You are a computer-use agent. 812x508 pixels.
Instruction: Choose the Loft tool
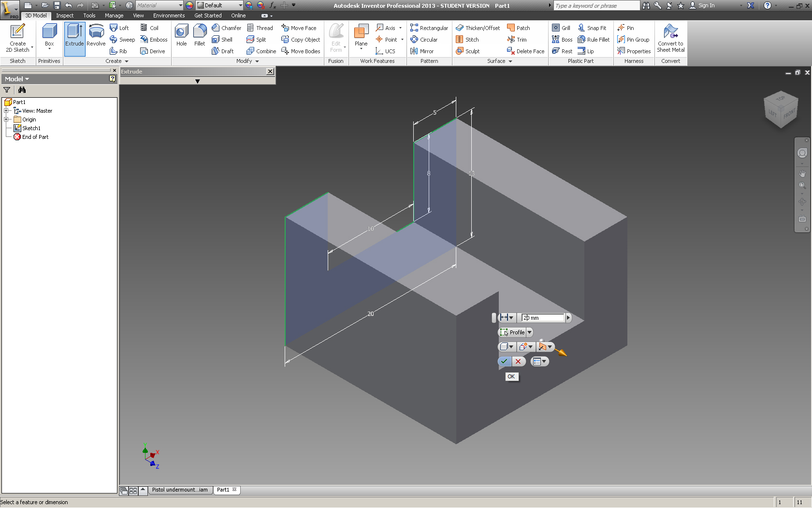pos(119,28)
